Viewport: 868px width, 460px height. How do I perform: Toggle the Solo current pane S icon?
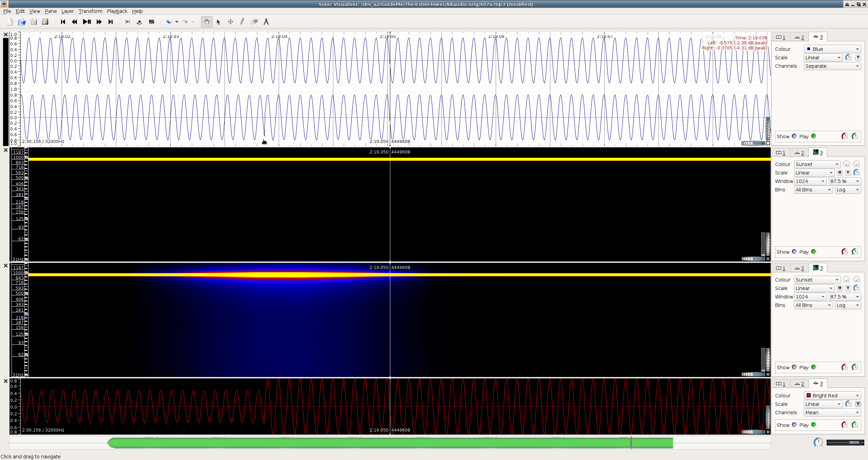click(152, 22)
